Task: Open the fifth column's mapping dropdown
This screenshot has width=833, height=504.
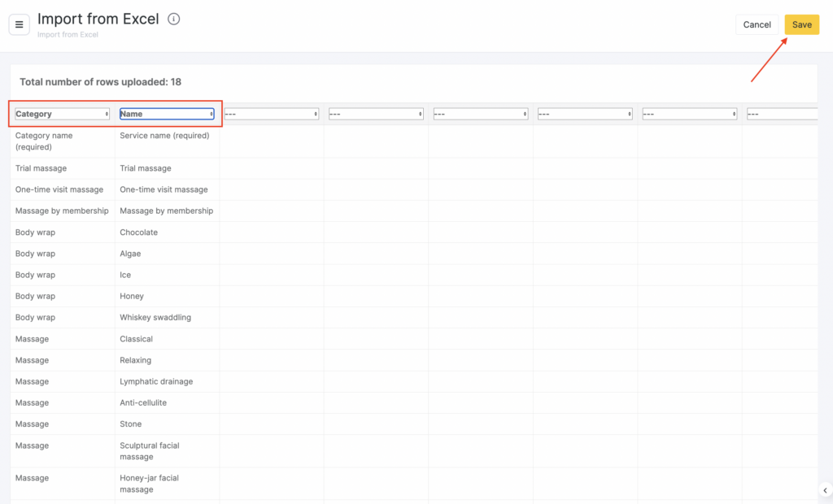Action: coord(480,114)
